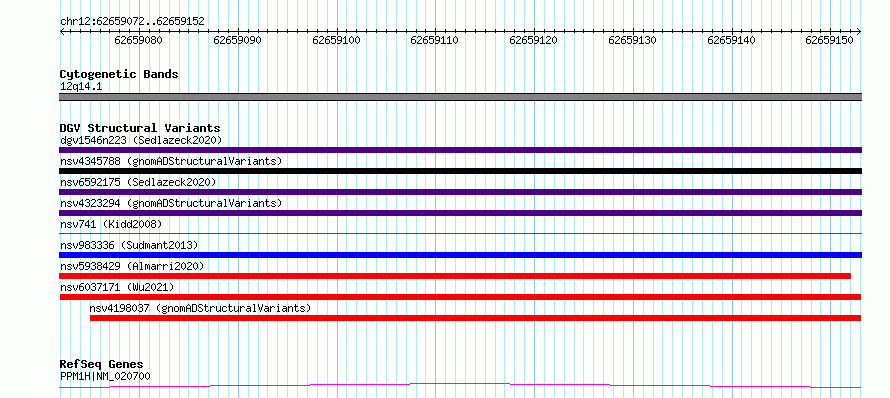The height and width of the screenshot is (398, 890).
Task: Select nsv4198037 (gnomADStructuralVariants) label
Action: point(200,308)
